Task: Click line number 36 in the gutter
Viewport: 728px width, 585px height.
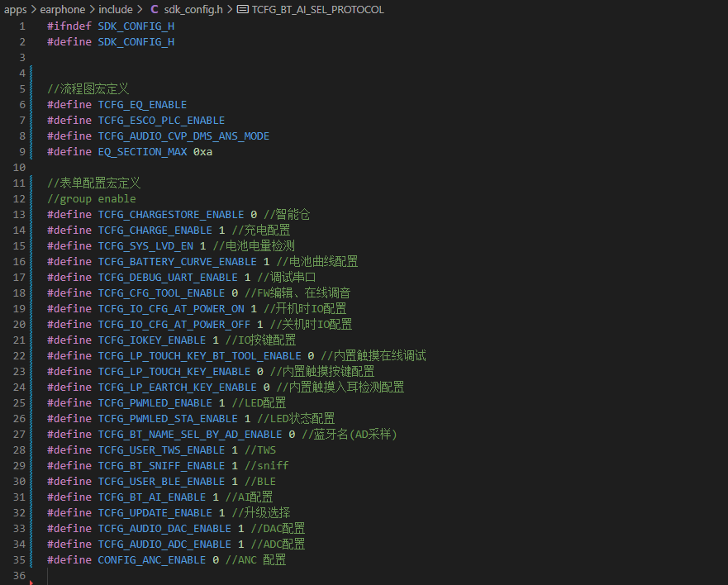Action: (x=19, y=576)
